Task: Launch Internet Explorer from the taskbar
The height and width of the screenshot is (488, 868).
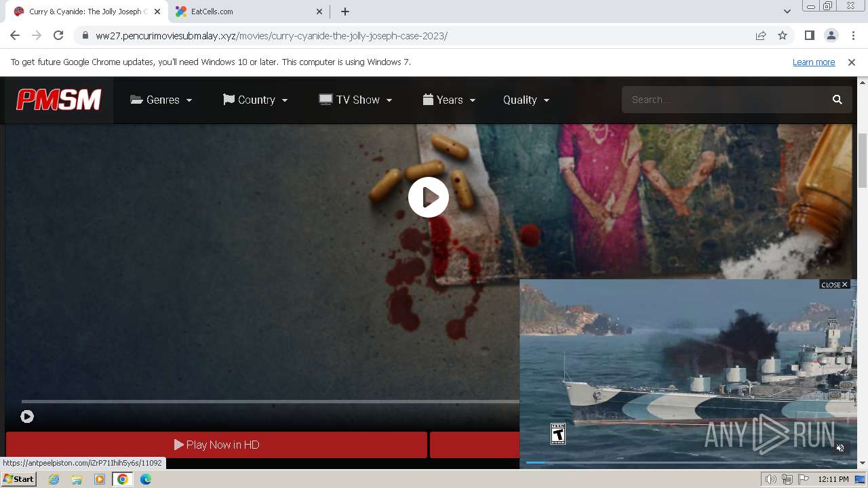Action: [54, 479]
